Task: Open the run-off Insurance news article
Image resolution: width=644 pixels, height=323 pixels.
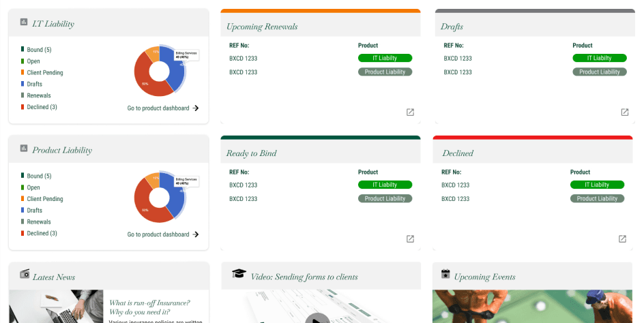Action: pyautogui.click(x=150, y=307)
